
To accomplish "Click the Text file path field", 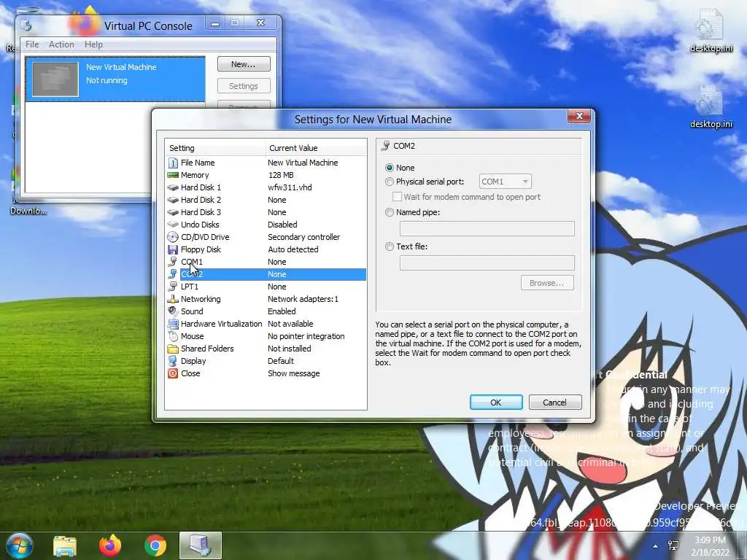I will click(487, 262).
